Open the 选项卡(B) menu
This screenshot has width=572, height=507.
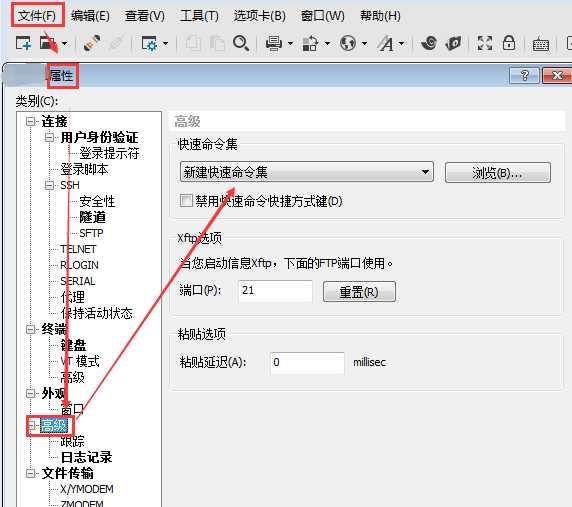coord(260,16)
